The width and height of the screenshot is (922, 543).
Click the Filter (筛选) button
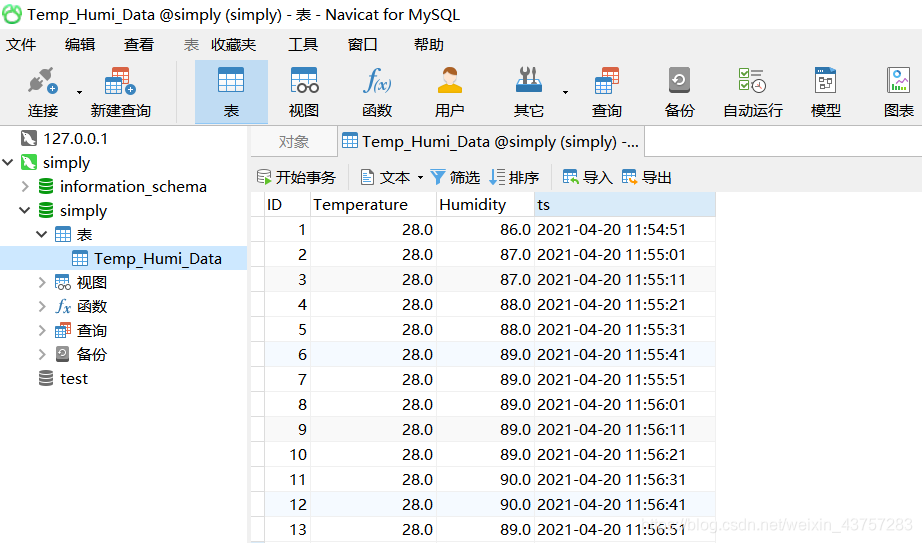[455, 177]
